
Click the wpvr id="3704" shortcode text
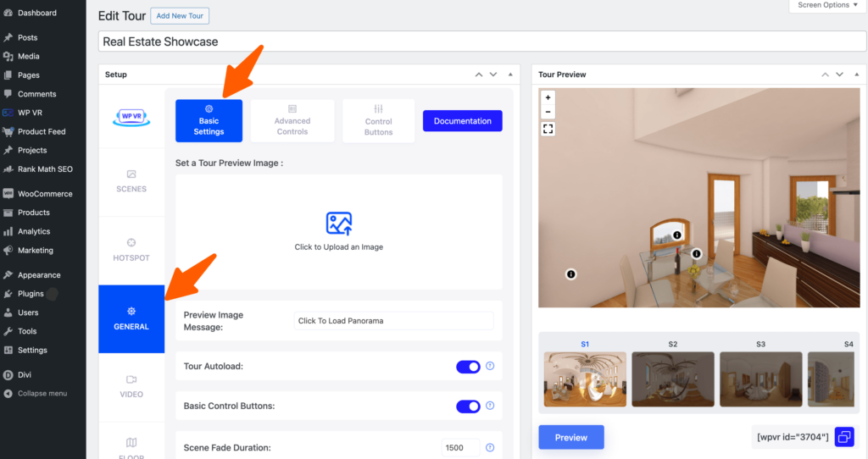tap(793, 437)
